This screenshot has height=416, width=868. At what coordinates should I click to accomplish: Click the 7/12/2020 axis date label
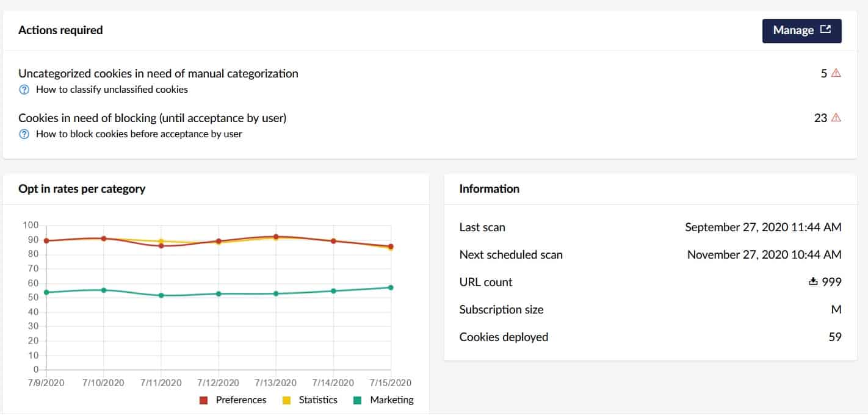tap(219, 383)
